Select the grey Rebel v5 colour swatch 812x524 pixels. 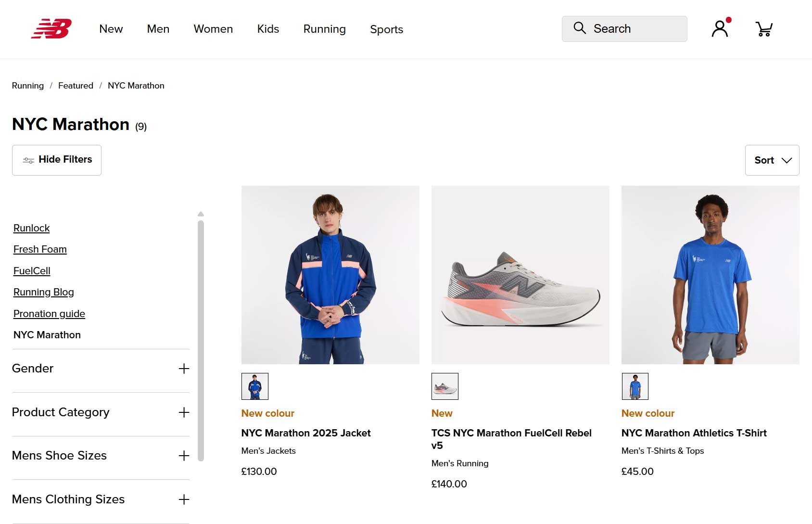click(445, 386)
